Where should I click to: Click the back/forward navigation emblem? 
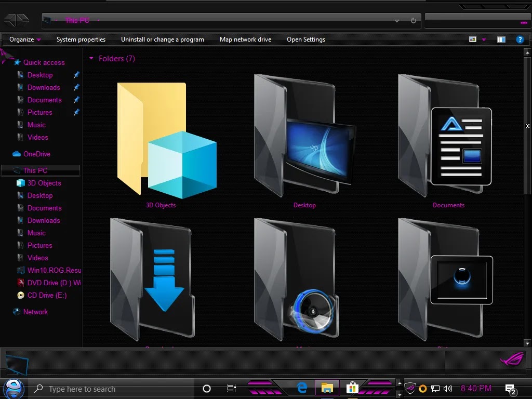(x=17, y=20)
